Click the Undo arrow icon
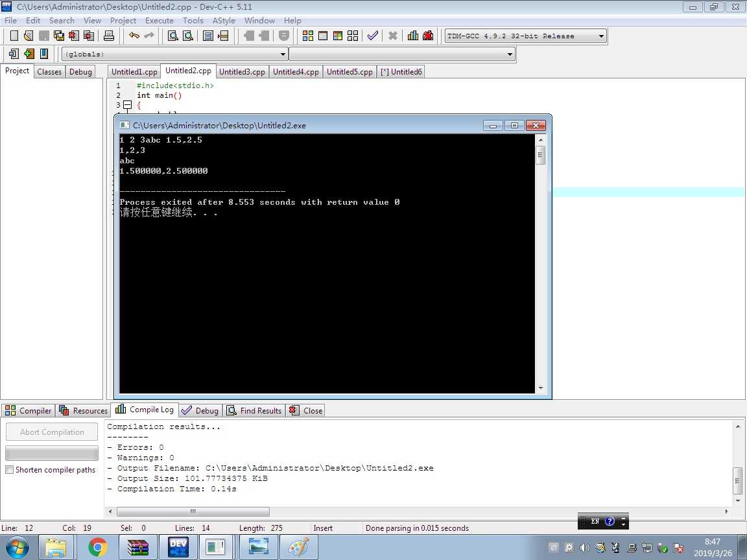The height and width of the screenshot is (560, 747). click(134, 36)
